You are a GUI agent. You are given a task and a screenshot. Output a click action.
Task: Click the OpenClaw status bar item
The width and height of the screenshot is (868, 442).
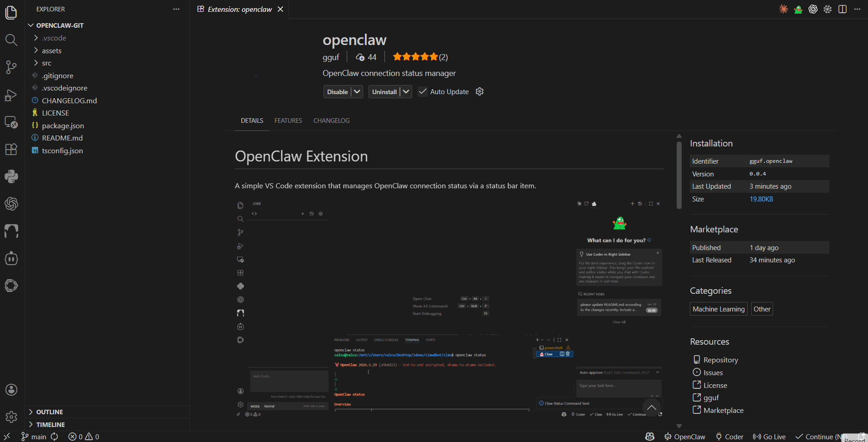[685, 437]
